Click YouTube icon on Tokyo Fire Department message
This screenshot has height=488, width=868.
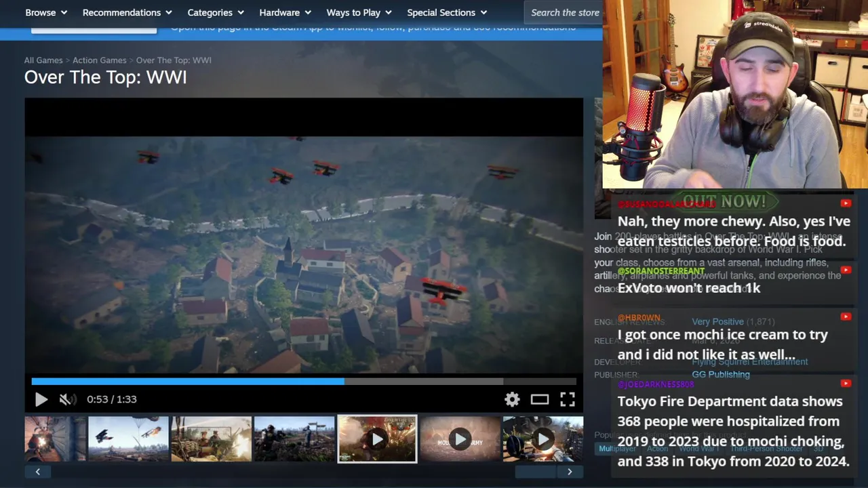[x=846, y=384]
